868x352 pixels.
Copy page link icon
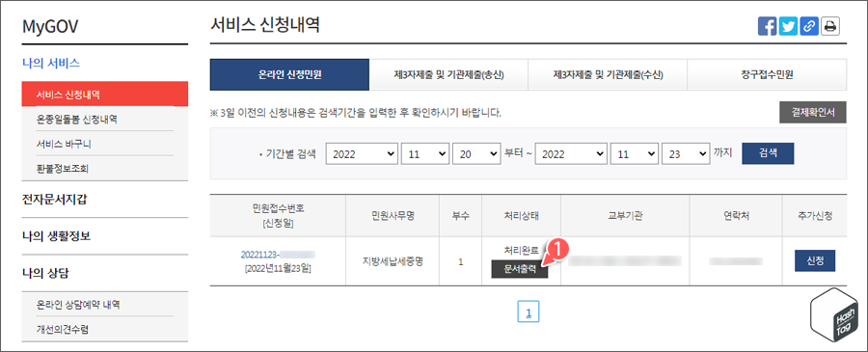[x=809, y=26]
